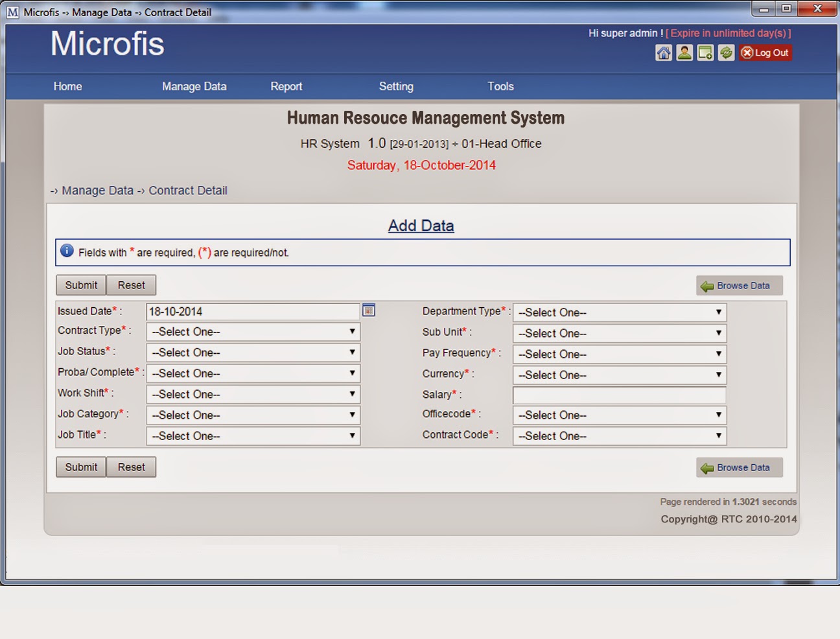Open the Tools menu
This screenshot has height=639, width=840.
500,86
